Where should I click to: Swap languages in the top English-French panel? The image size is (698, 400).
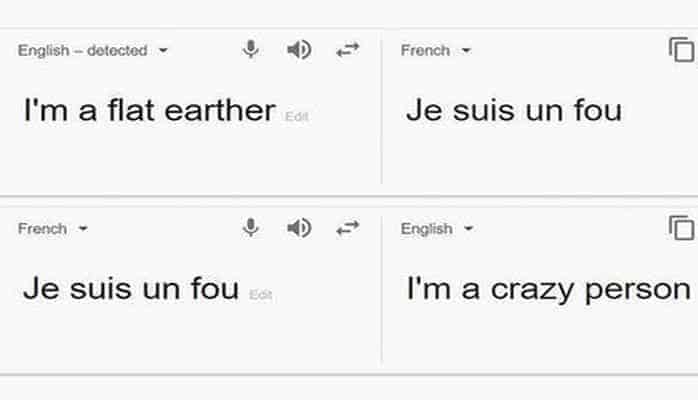(x=347, y=50)
